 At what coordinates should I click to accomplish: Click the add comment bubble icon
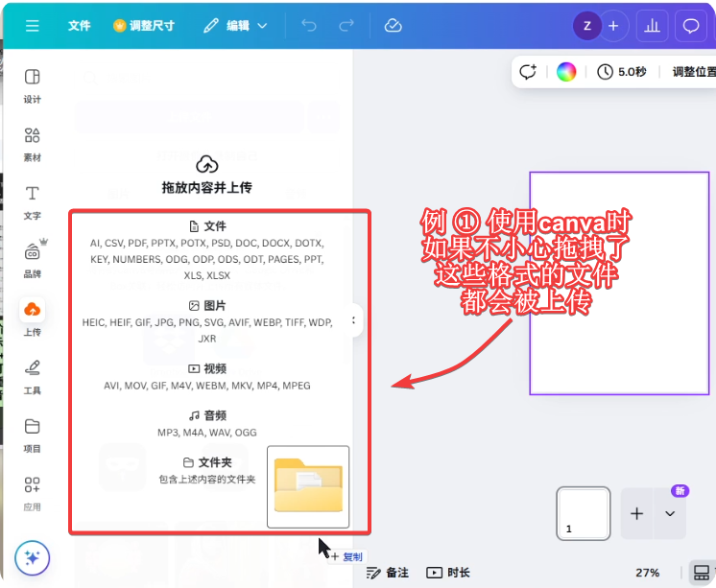pyautogui.click(x=528, y=72)
